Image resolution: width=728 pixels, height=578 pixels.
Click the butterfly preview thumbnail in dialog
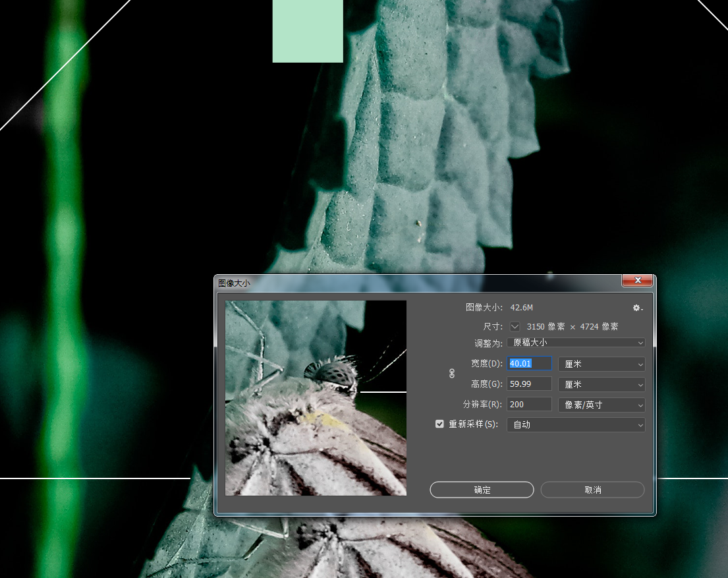[316, 397]
